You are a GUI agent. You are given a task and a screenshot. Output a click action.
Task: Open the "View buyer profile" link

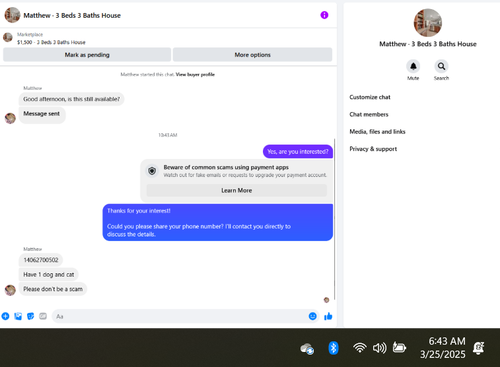pos(195,74)
